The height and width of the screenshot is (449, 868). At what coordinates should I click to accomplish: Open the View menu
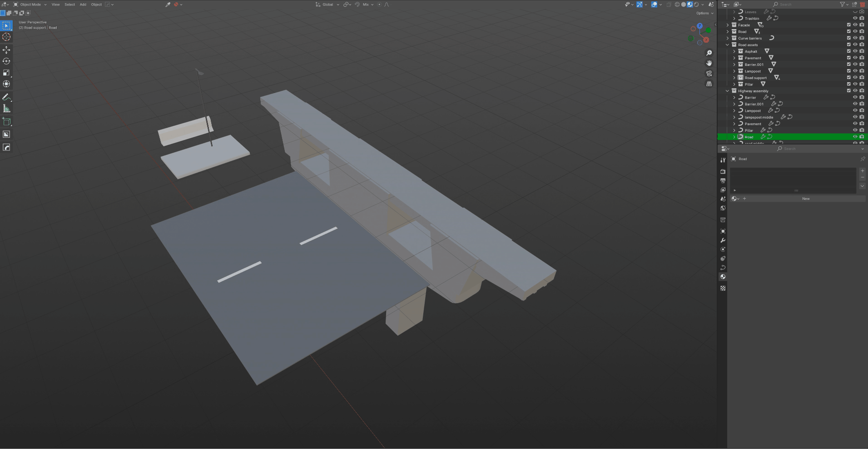tap(55, 5)
